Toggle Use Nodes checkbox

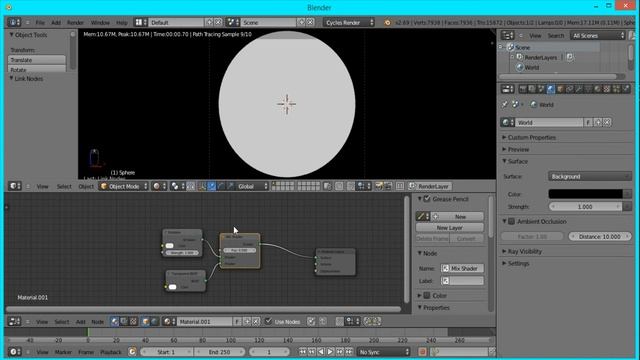268,322
